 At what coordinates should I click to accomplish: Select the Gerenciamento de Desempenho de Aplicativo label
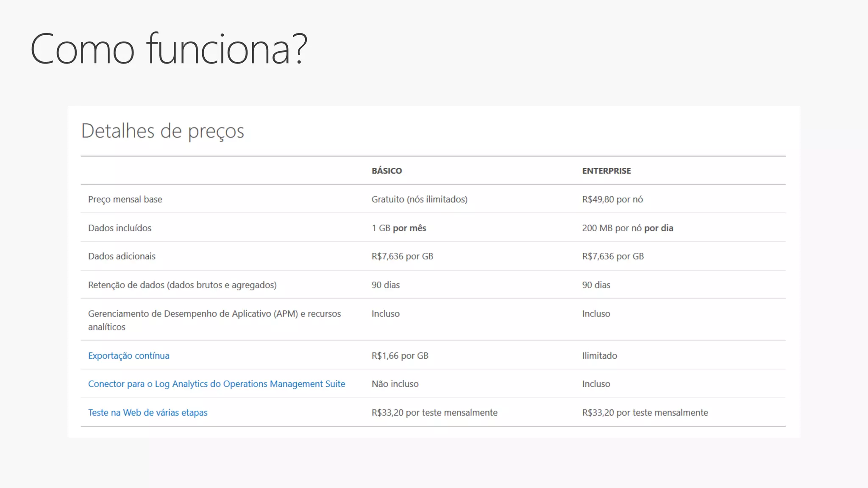point(214,320)
